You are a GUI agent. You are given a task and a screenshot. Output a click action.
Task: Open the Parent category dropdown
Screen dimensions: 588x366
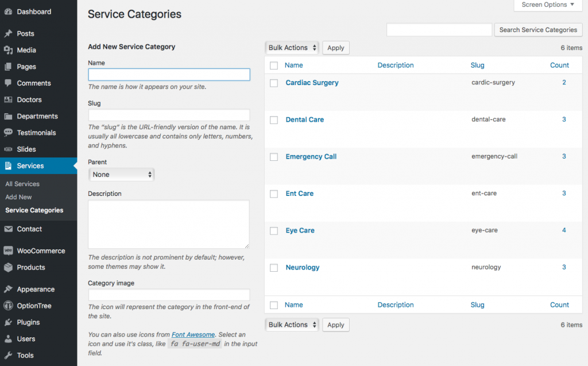point(121,174)
